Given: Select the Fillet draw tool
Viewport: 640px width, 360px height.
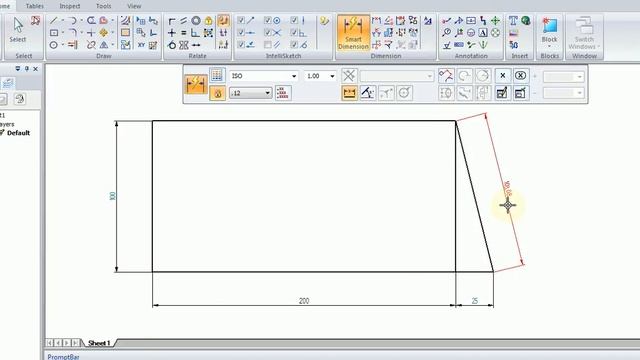Looking at the screenshot, I should tap(72, 33).
